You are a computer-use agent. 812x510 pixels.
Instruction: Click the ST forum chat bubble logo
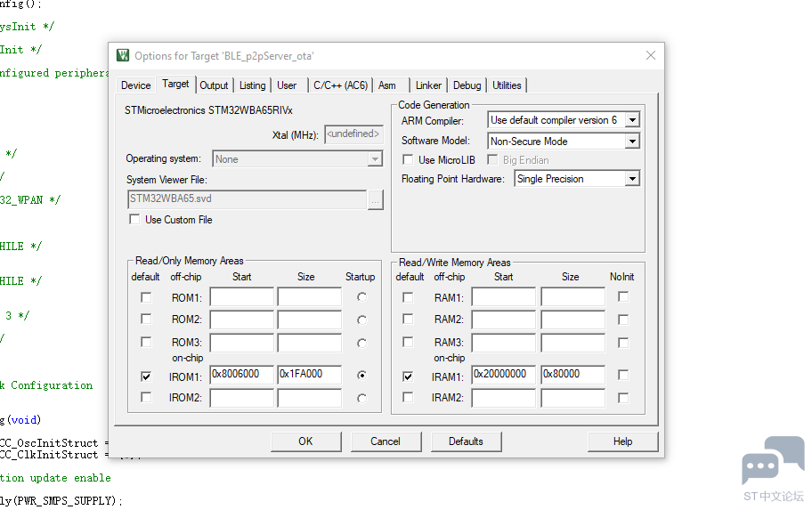click(773, 460)
